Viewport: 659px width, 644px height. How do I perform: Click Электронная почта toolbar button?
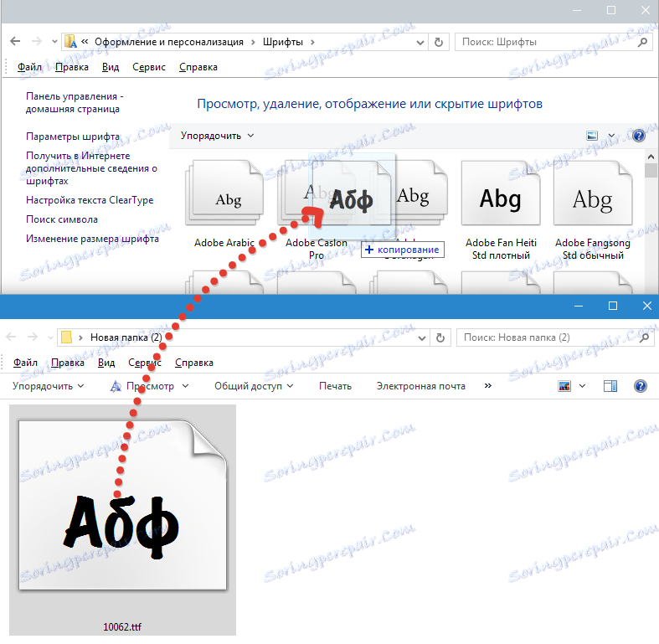[421, 386]
